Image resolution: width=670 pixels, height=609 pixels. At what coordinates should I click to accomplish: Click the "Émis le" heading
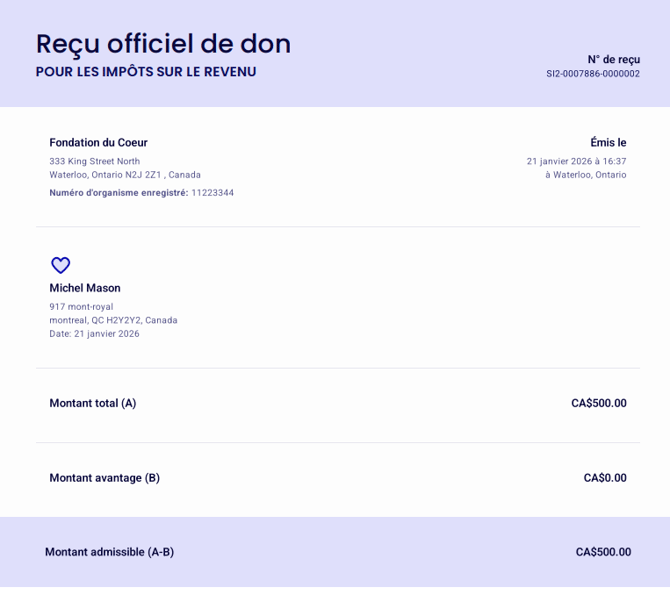tap(608, 143)
